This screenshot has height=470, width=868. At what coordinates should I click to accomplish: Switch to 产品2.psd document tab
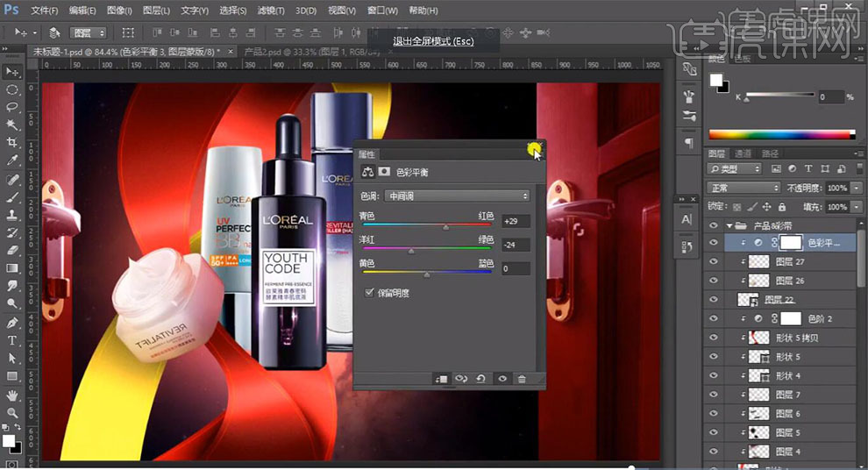click(311, 52)
